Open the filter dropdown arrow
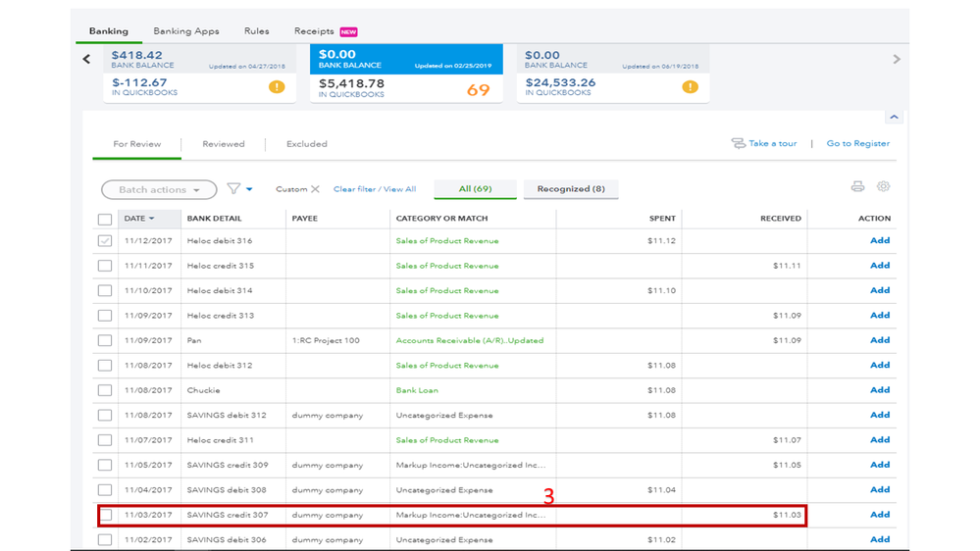This screenshot has height=551, width=980. click(x=249, y=188)
